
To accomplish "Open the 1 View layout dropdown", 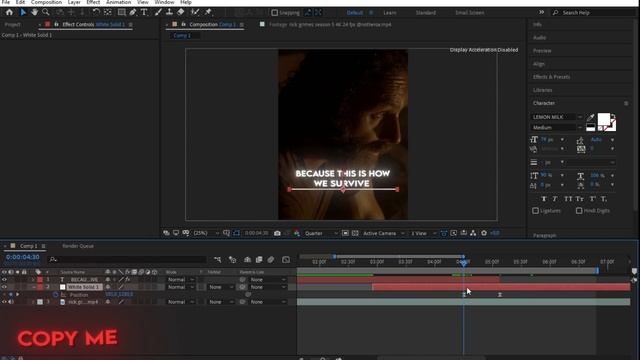I will tap(423, 233).
